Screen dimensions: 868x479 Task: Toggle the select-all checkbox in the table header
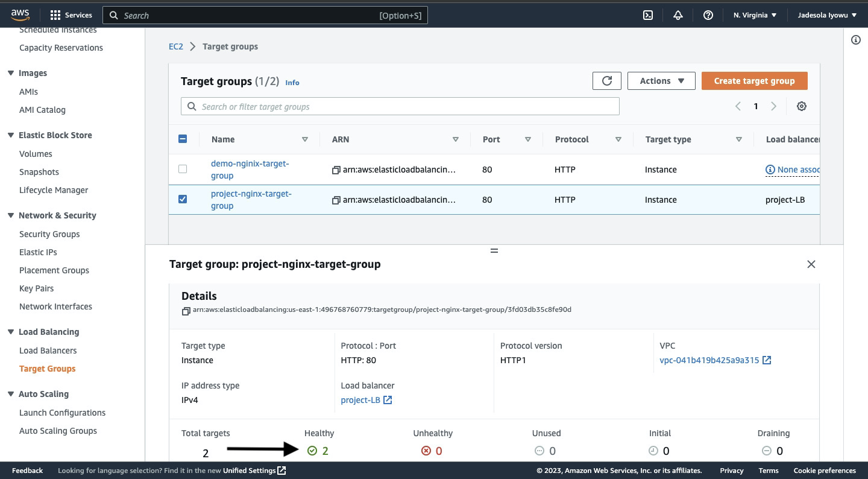click(x=183, y=139)
